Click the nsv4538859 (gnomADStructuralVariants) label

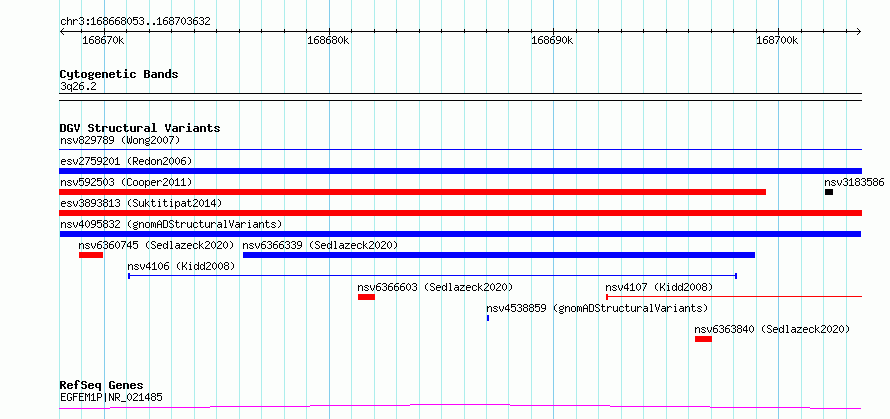tap(597, 308)
